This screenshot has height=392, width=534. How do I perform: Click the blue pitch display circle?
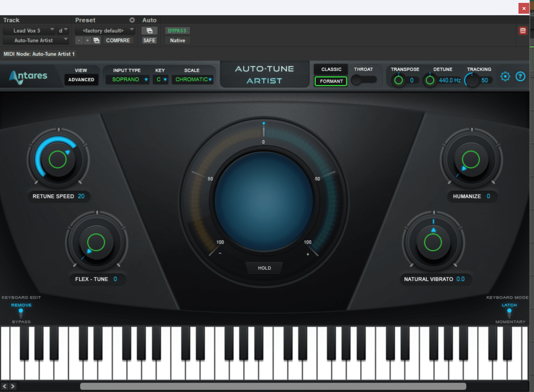click(x=264, y=201)
